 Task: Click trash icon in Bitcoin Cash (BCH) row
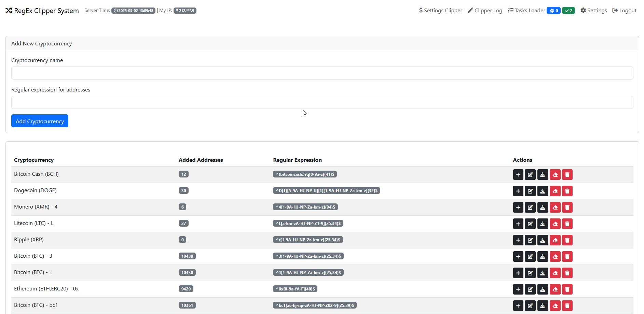pos(567,175)
